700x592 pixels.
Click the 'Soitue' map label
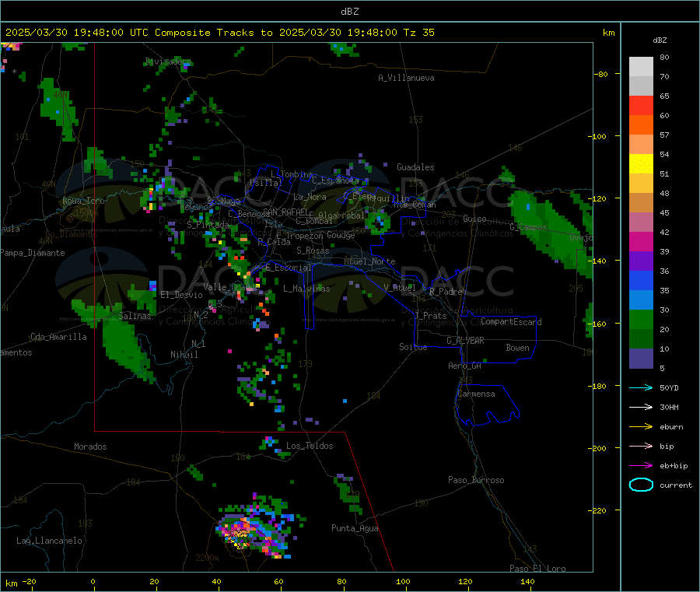coord(413,347)
